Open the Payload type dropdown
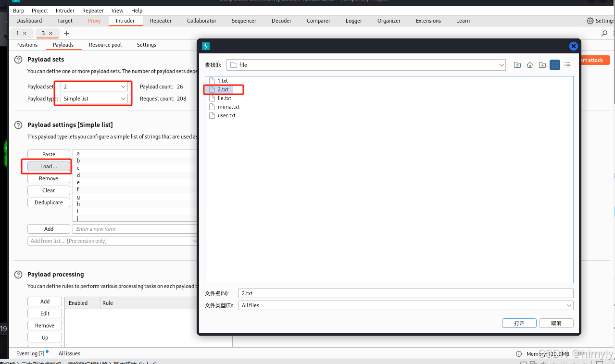 tap(95, 99)
